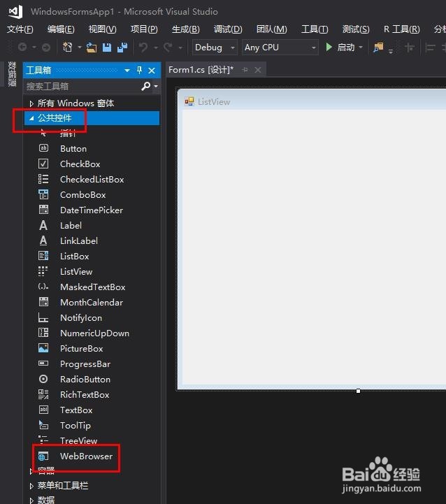This screenshot has height=504, width=446.
Task: Click the undo toolbar icon
Action: tap(143, 48)
